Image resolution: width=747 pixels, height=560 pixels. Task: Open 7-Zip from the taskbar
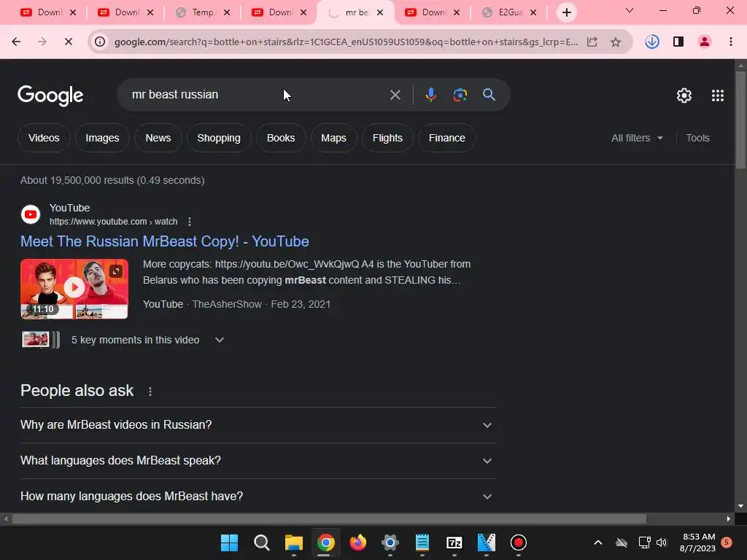tap(454, 542)
